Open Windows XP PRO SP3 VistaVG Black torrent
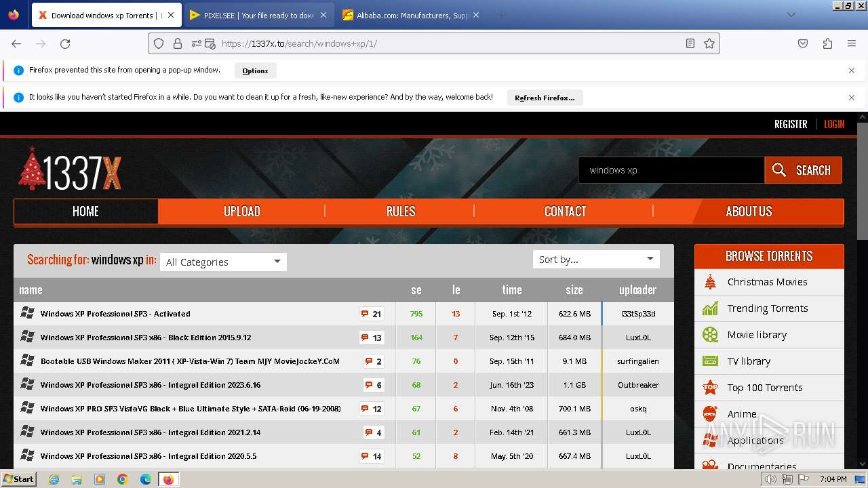Viewport: 868px width, 488px height. coord(191,409)
